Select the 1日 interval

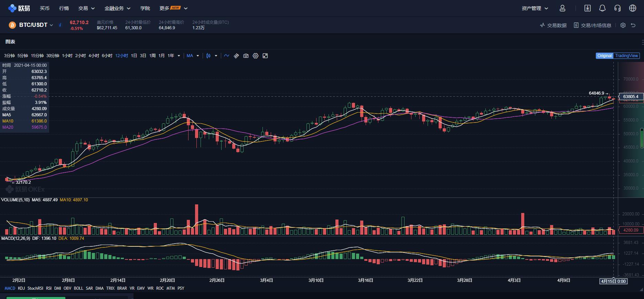[134, 56]
